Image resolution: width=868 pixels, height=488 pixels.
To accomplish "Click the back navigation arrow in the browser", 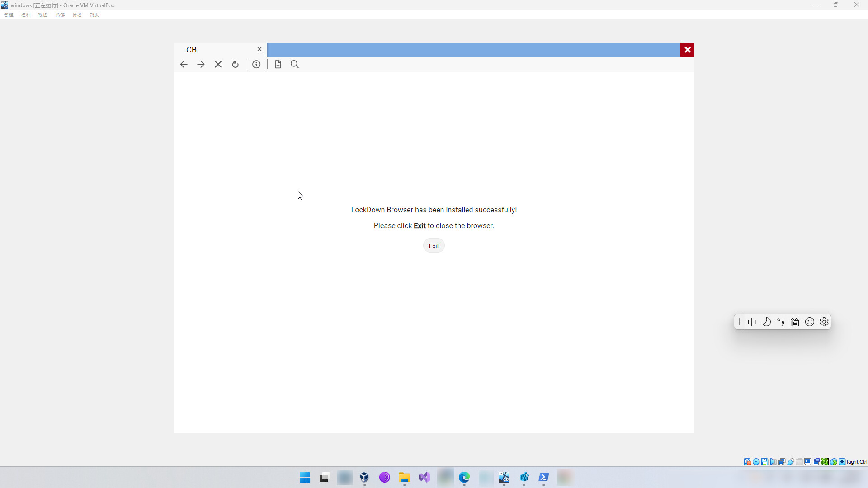I will click(x=184, y=64).
